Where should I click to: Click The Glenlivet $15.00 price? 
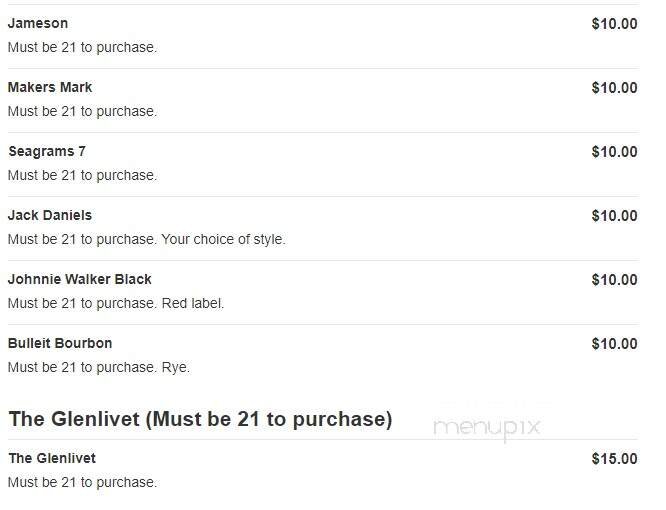click(614, 459)
